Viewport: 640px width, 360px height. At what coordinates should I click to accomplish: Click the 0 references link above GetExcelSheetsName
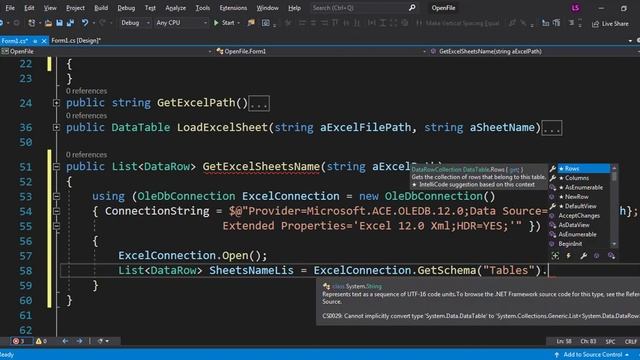pyautogui.click(x=87, y=155)
